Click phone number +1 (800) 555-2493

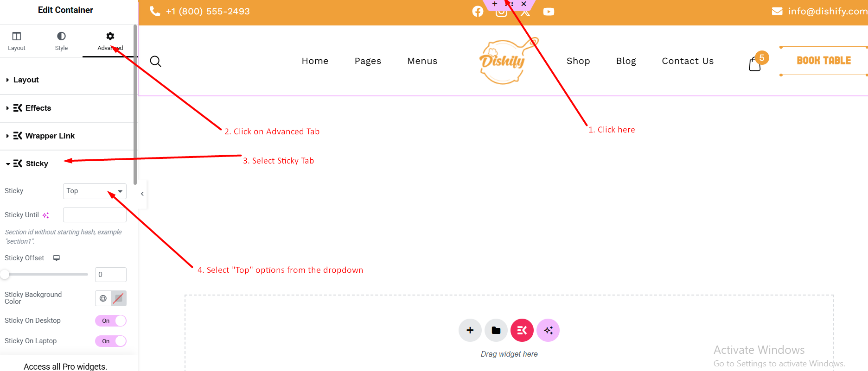(x=208, y=11)
